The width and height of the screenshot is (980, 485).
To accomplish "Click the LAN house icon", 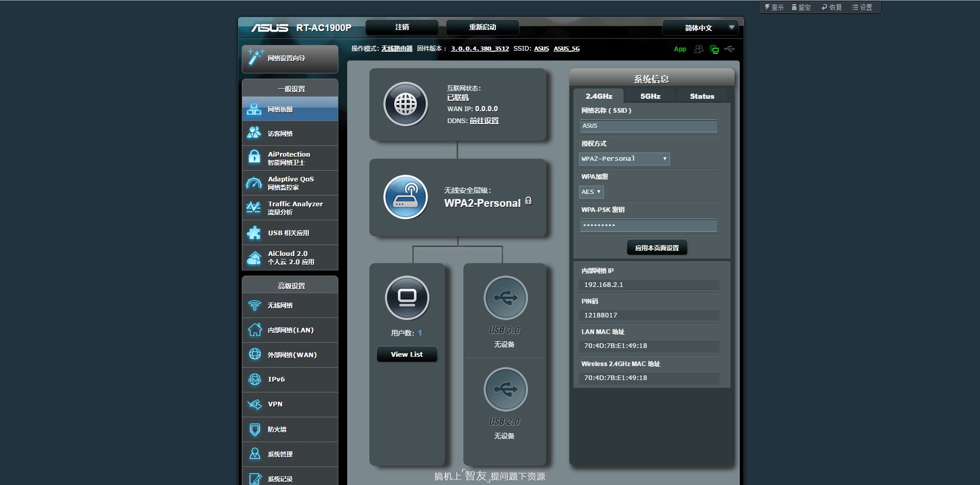I will click(x=255, y=329).
